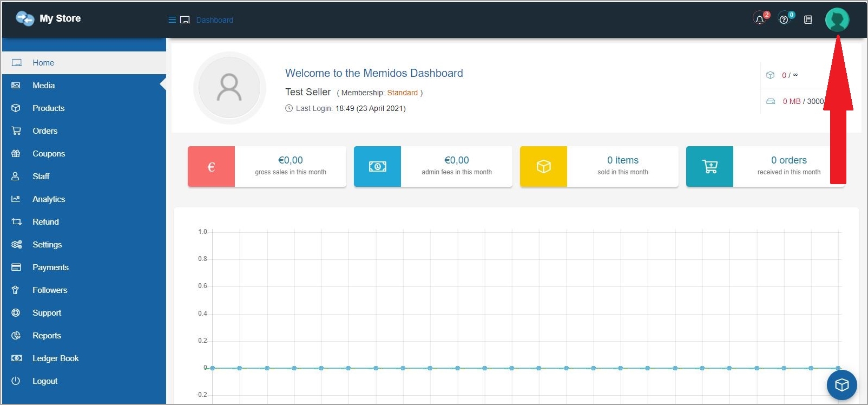Click the Test Seller name
The image size is (868, 405).
pyautogui.click(x=308, y=92)
